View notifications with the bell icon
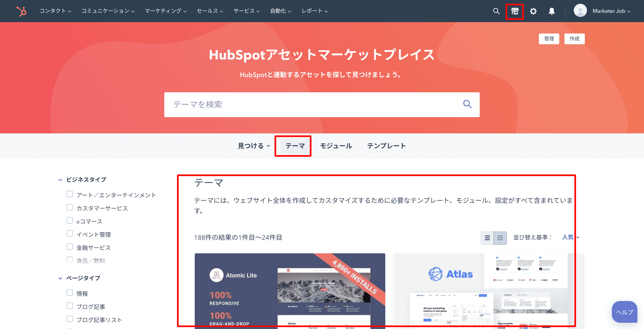 tap(552, 11)
